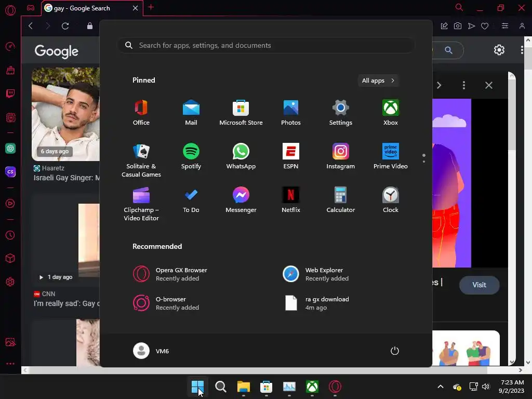The image size is (532, 399).
Task: Open Opera Easy Setup sliders icon
Action: click(x=505, y=26)
